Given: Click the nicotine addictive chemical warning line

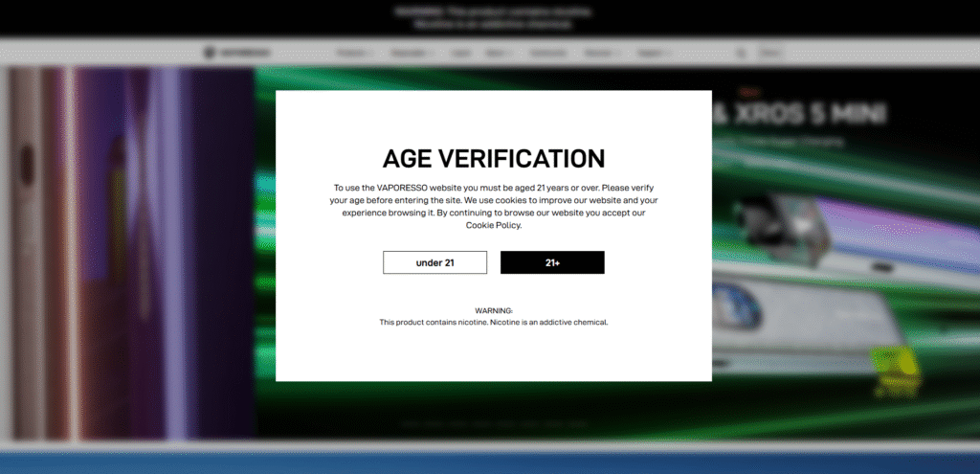Looking at the screenshot, I should 494,323.
